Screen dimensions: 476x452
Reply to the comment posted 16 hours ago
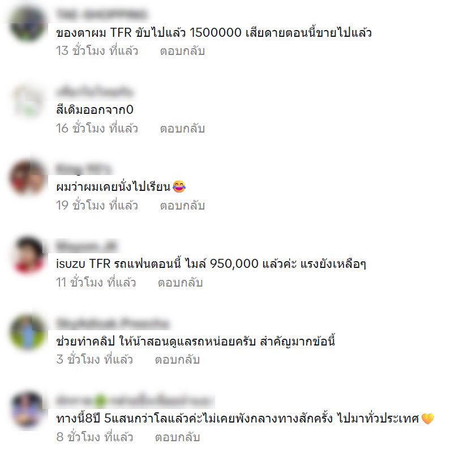[182, 129]
